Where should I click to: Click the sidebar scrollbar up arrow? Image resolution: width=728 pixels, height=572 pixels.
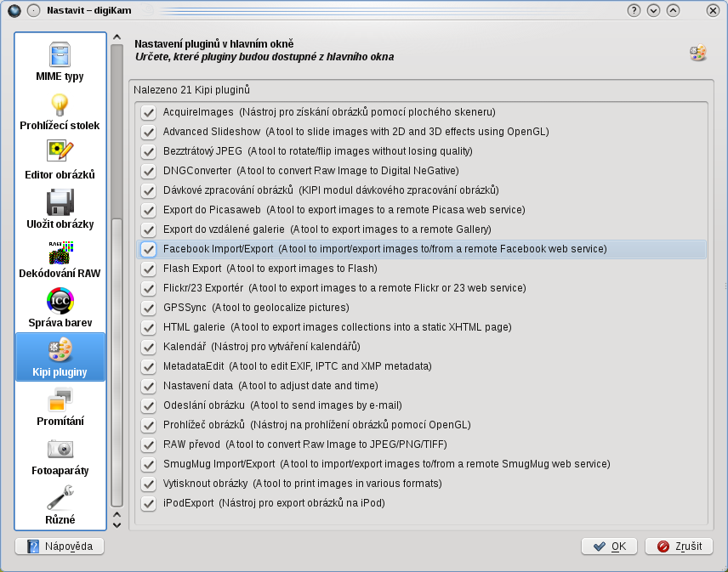pos(117,37)
